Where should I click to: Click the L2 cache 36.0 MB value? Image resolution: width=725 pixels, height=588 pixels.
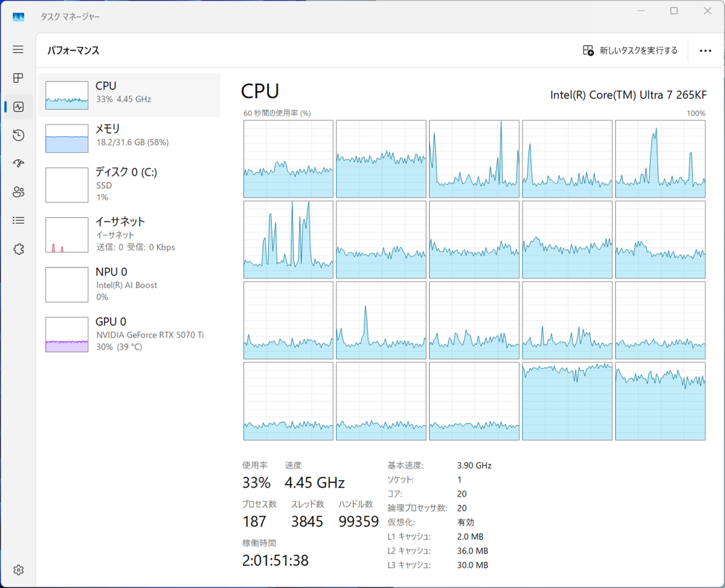point(473,551)
